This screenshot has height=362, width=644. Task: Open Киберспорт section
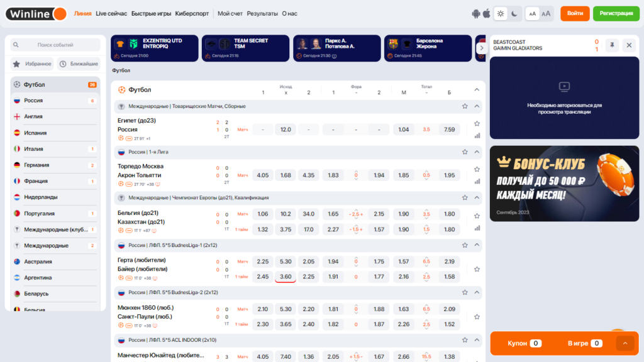click(192, 14)
